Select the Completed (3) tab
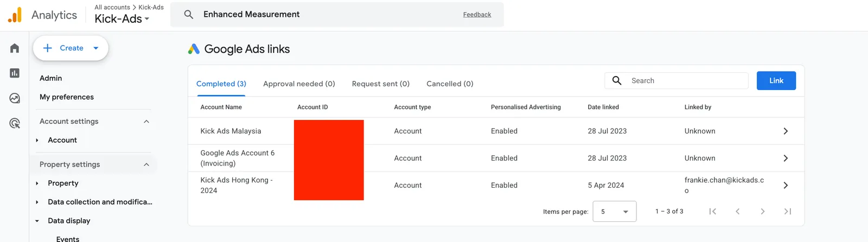Image resolution: width=868 pixels, height=242 pixels. coord(221,84)
